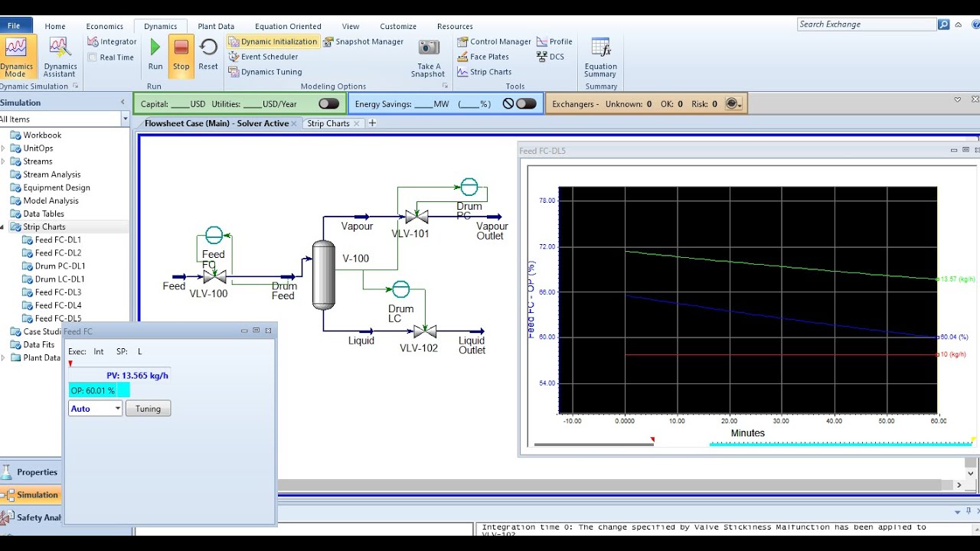Open Dynamics Tuning
The width and height of the screenshot is (980, 551).
point(265,72)
